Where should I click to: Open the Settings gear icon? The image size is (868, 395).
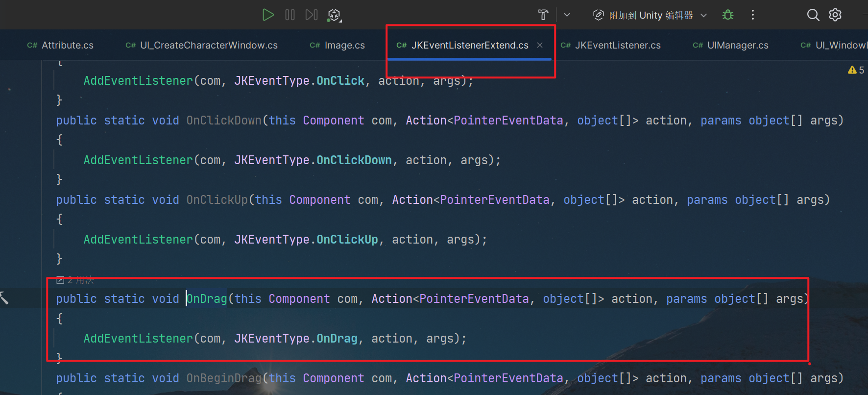[835, 15]
